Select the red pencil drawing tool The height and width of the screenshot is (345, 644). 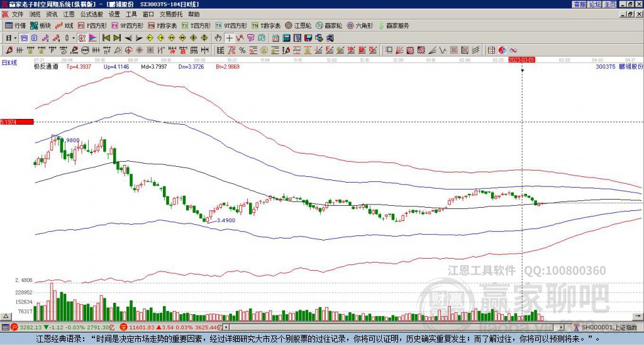click(x=8, y=50)
